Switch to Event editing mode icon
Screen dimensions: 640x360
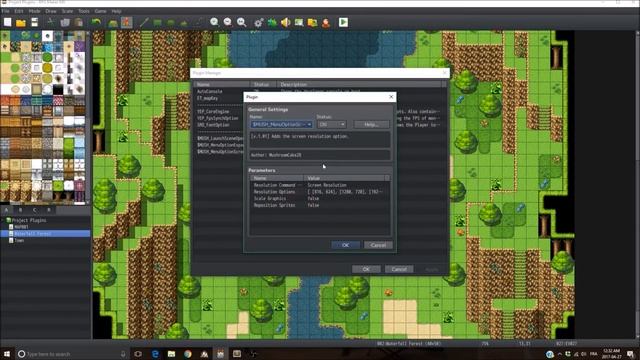point(127,22)
